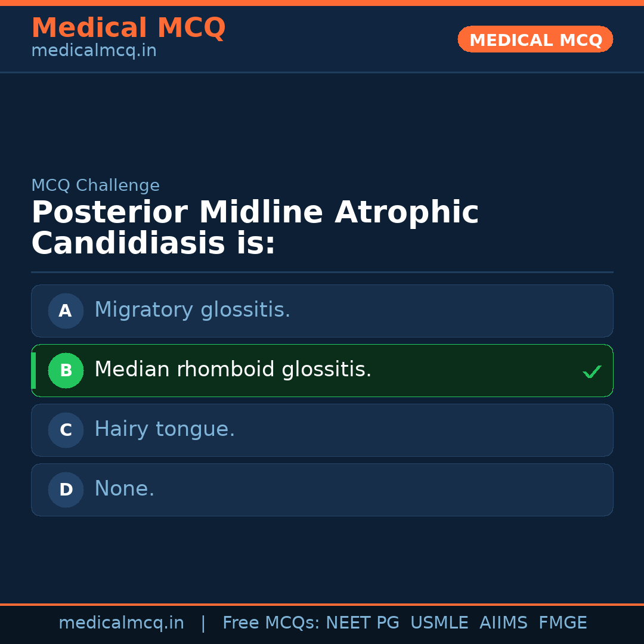
Task: Click the letter D option circle
Action: [66, 490]
